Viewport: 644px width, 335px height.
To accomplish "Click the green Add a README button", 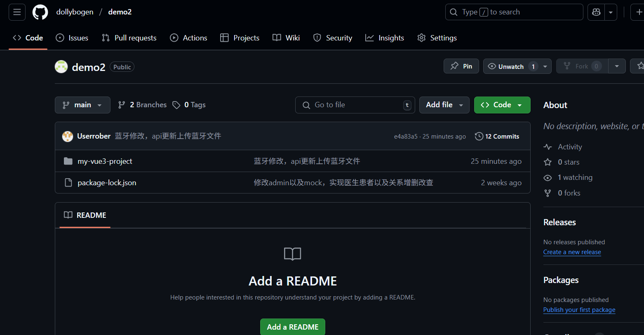I will [292, 327].
